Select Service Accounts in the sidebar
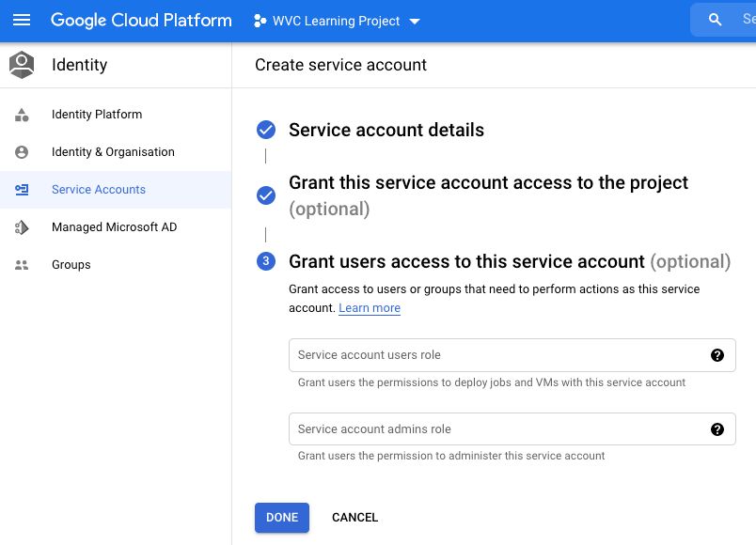The height and width of the screenshot is (545, 756). point(98,189)
